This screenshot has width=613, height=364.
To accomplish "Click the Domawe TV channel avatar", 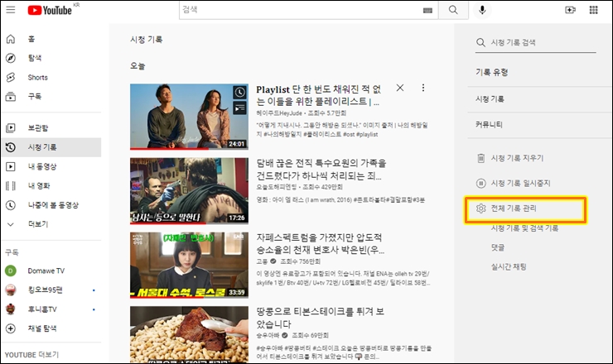I will click(x=11, y=271).
